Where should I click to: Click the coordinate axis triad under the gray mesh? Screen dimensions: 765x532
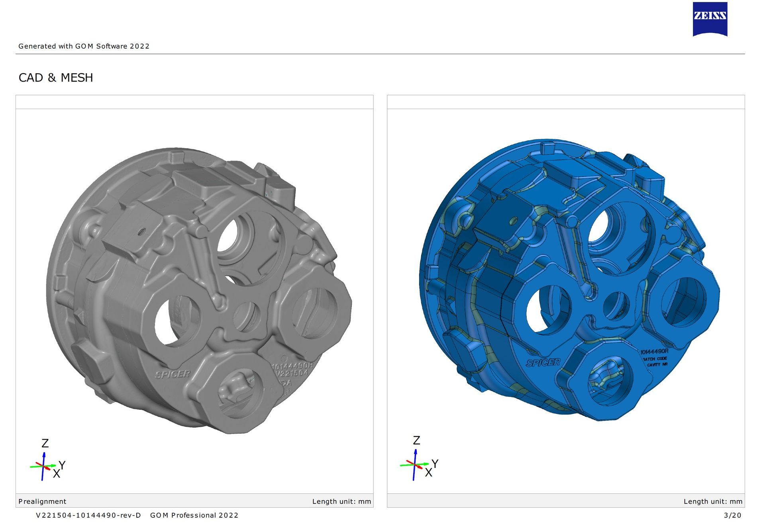point(48,460)
